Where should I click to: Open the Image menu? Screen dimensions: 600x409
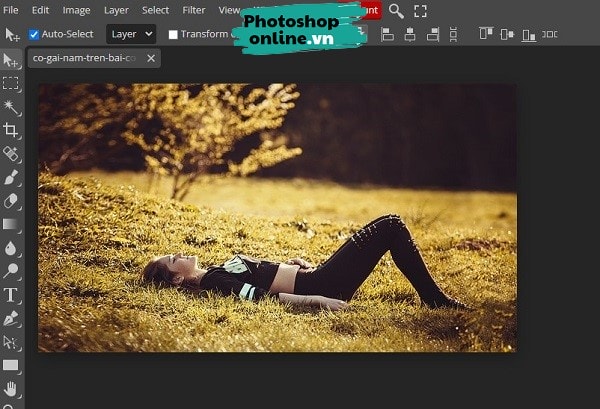coord(76,10)
